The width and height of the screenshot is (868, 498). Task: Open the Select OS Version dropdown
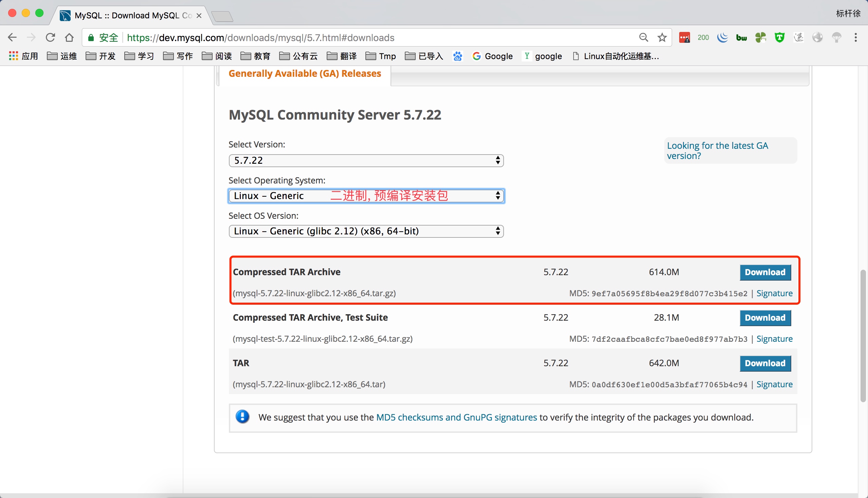click(366, 231)
